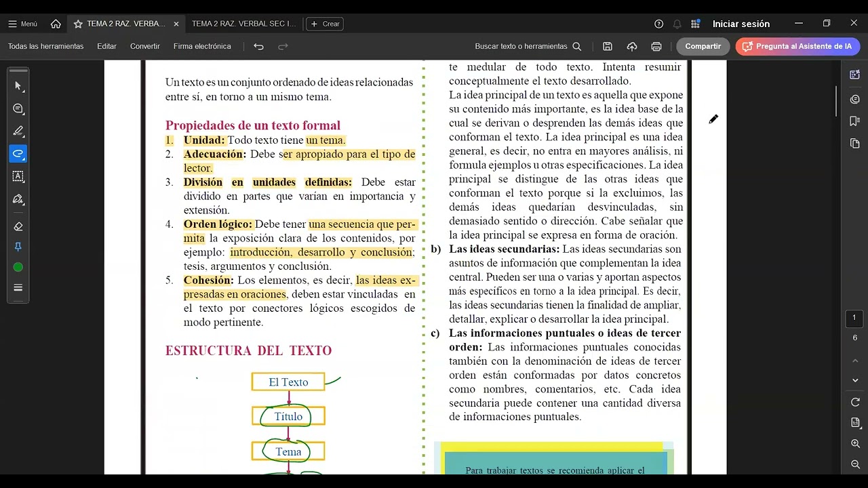
Task: Select the highlighter tool
Action: (x=18, y=131)
